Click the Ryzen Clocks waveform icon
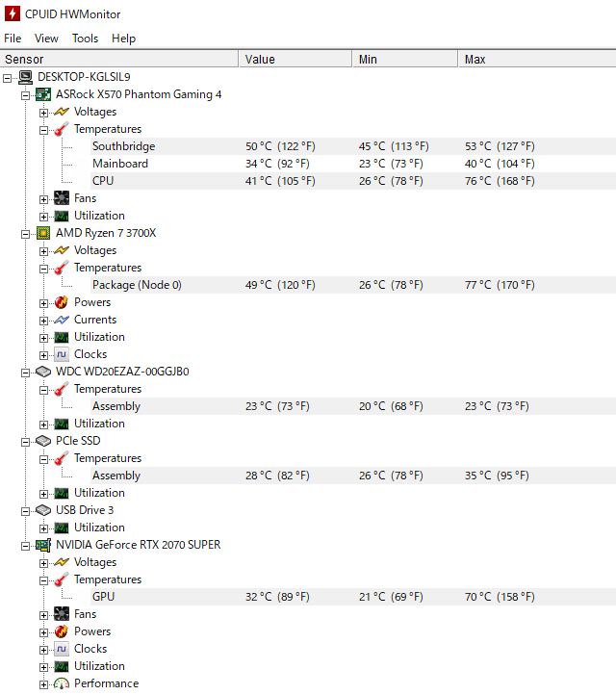 coord(62,354)
